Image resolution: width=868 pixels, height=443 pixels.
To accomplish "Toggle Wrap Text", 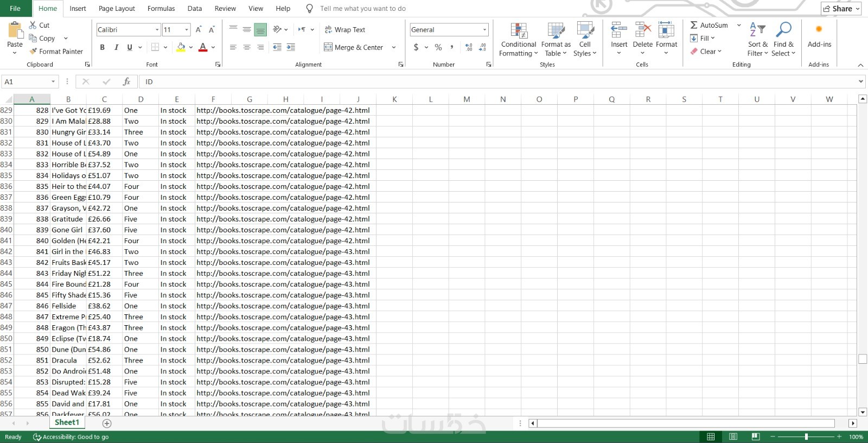I will pyautogui.click(x=345, y=30).
